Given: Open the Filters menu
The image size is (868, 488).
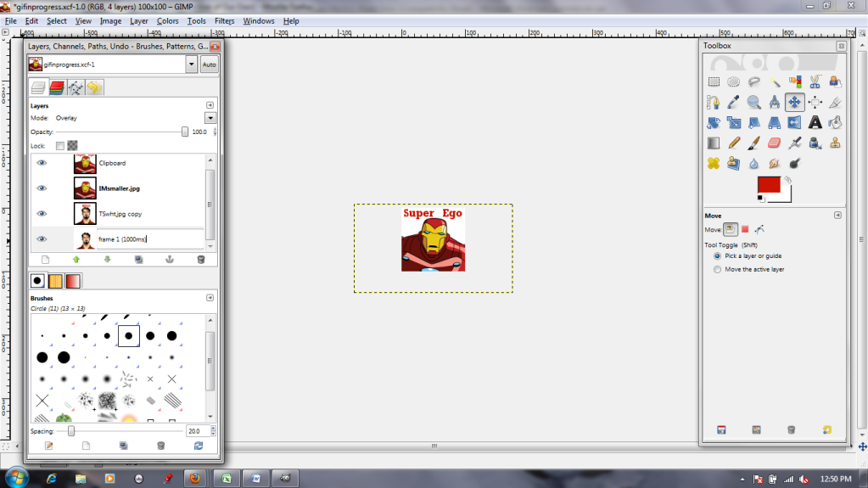Looking at the screenshot, I should pos(224,21).
